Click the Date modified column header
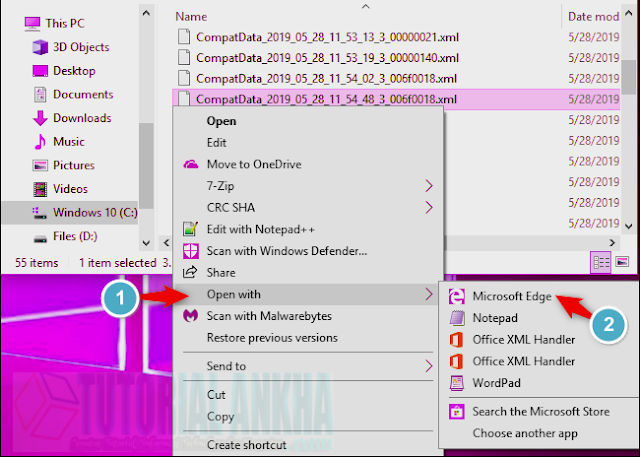Screen dimensions: 640x457 click(593, 17)
